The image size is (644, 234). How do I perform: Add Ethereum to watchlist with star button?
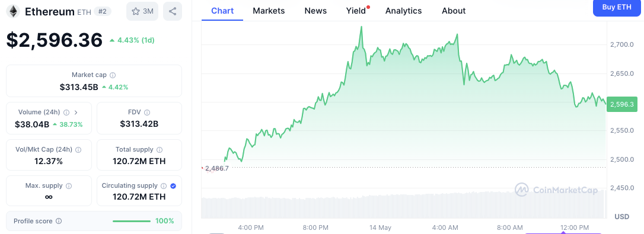[x=142, y=11]
